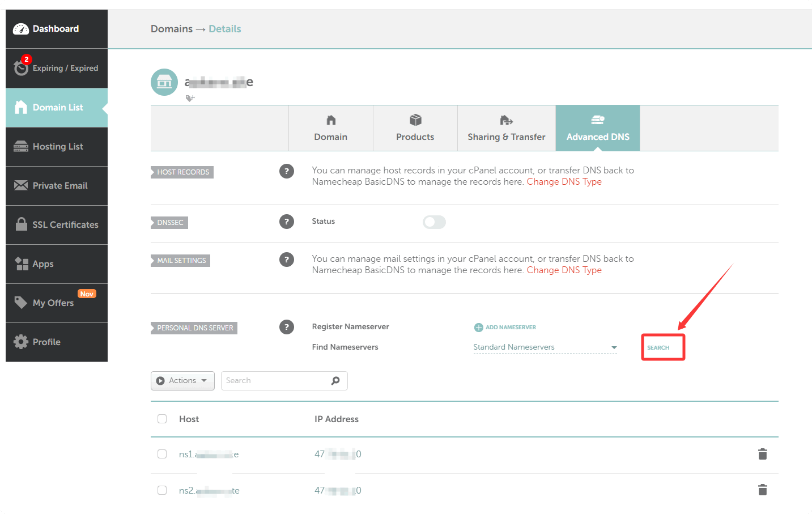Click the Profile gear icon
The height and width of the screenshot is (514, 812).
[21, 342]
